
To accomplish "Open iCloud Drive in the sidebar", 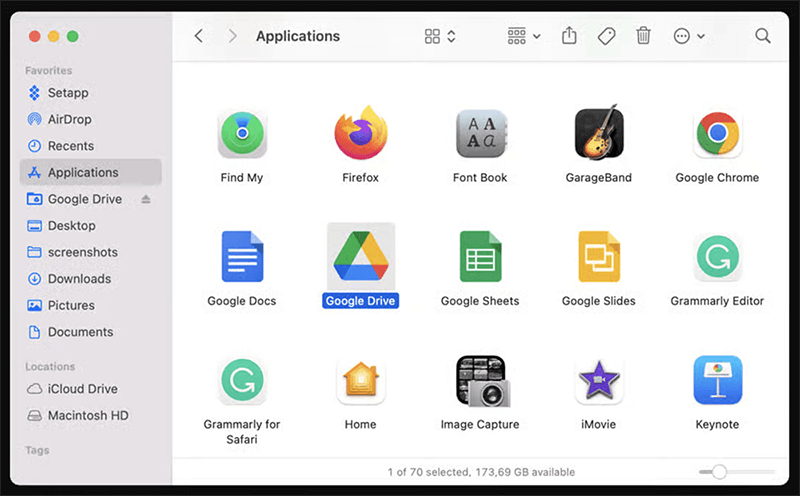I will pos(91,389).
